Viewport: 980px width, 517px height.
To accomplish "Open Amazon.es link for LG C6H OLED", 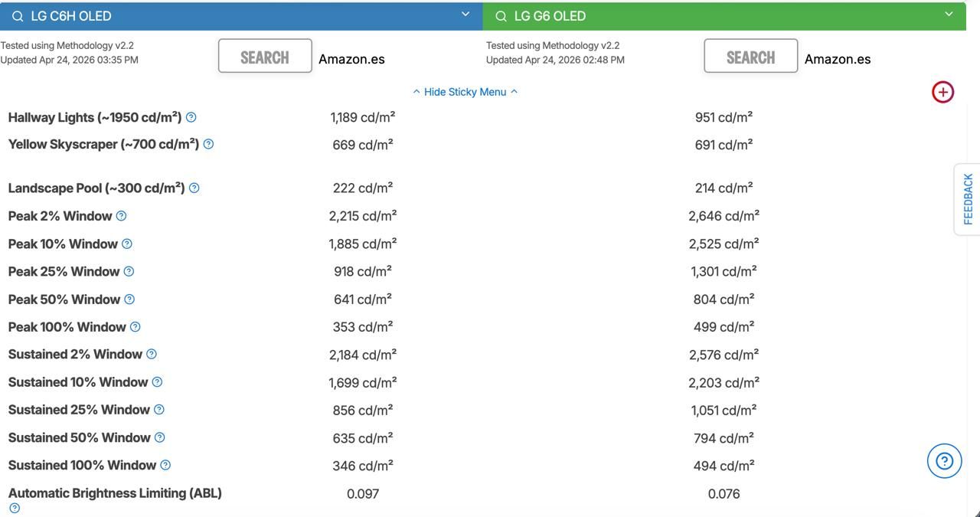I will 351,59.
